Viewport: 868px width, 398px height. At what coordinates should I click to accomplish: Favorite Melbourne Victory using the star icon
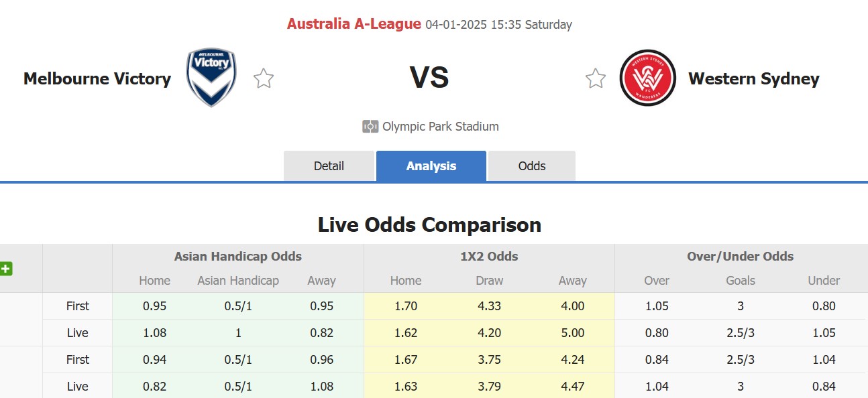click(263, 78)
